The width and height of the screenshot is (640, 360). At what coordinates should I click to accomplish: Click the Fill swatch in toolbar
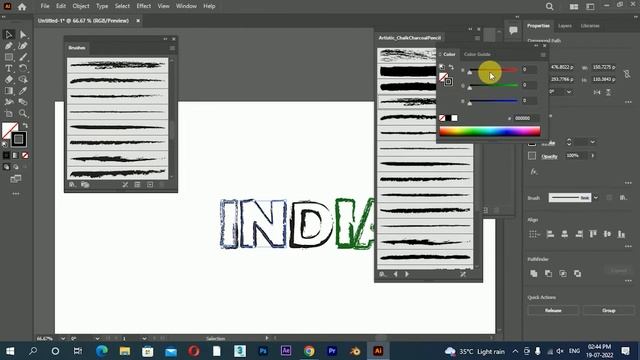click(x=9, y=130)
